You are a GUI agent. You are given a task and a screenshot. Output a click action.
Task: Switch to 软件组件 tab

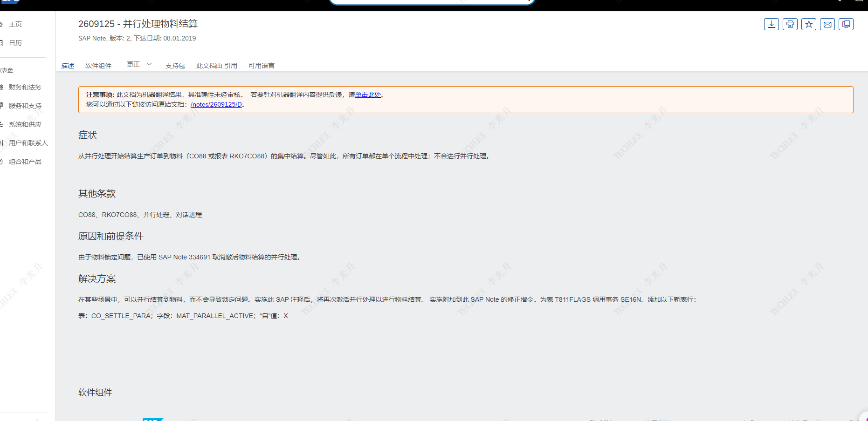click(x=98, y=66)
